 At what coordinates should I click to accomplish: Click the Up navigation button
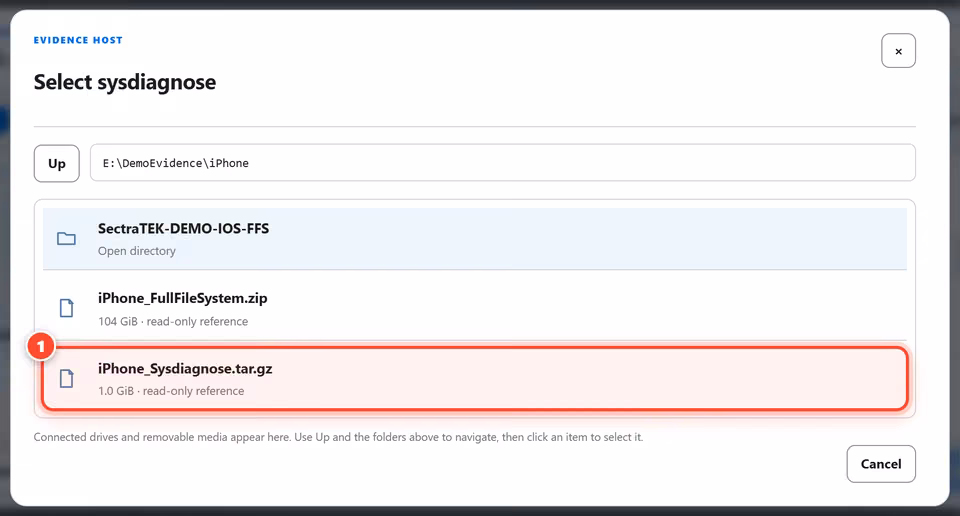click(56, 163)
